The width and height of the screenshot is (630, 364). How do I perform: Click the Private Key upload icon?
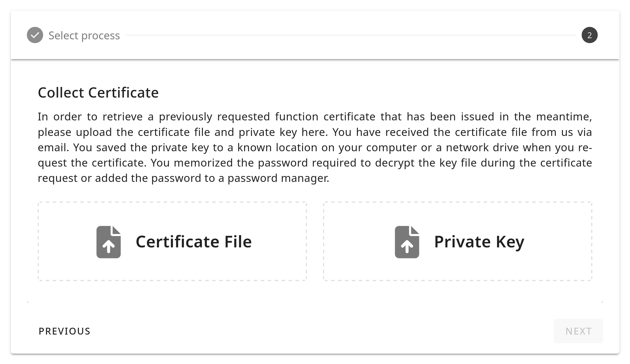tap(407, 242)
